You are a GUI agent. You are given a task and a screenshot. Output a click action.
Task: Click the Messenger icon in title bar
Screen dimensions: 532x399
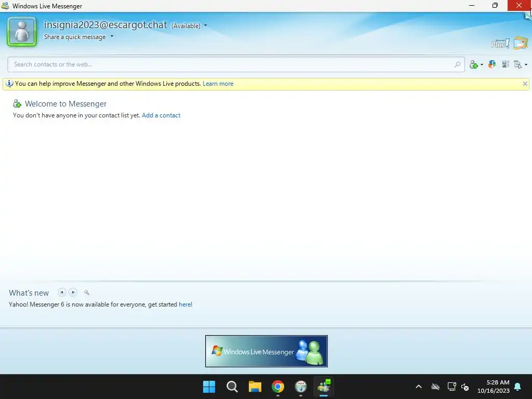(x=5, y=6)
